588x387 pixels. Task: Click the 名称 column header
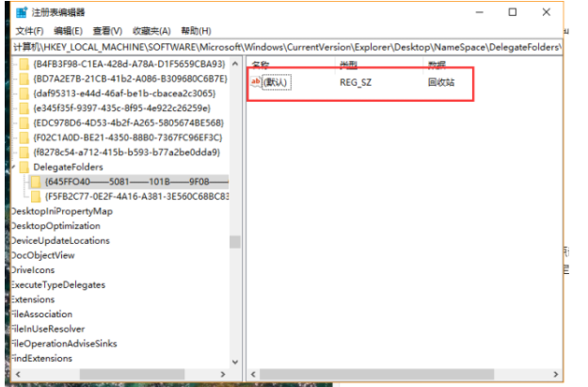point(261,65)
